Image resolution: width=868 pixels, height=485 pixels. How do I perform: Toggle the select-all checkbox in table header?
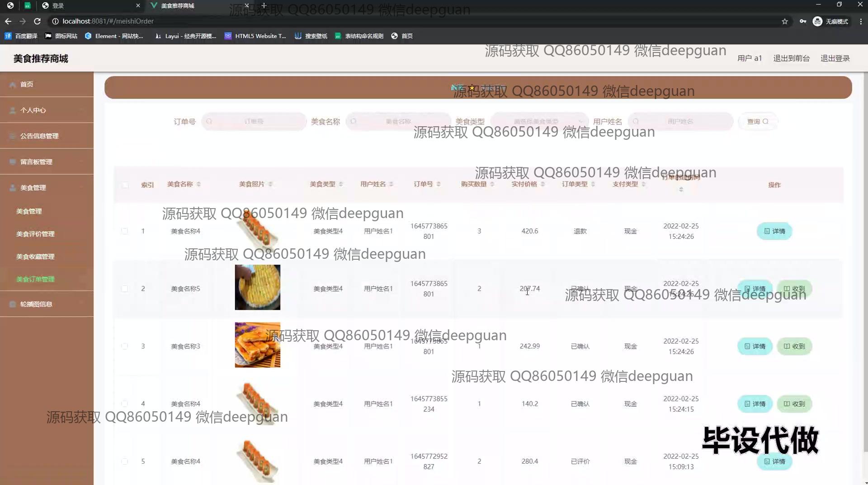[x=125, y=185]
